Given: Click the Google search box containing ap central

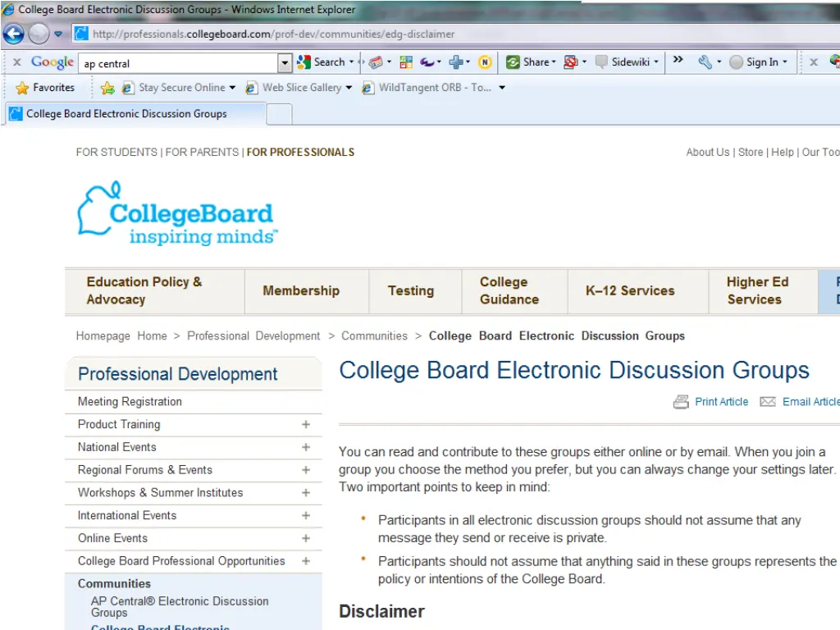Looking at the screenshot, I should click(x=179, y=63).
